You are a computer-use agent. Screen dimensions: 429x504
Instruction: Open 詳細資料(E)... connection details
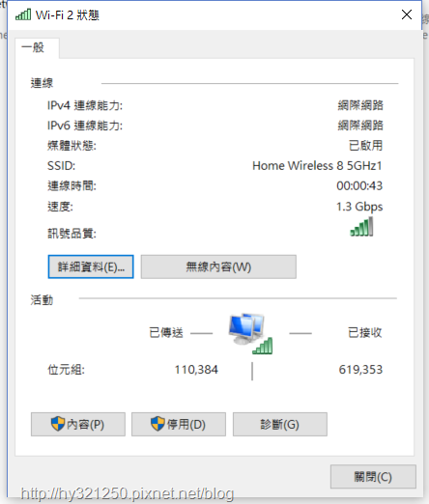click(91, 266)
